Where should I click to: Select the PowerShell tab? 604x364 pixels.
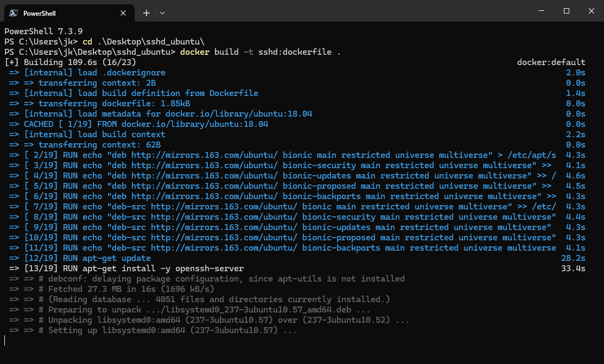69,13
